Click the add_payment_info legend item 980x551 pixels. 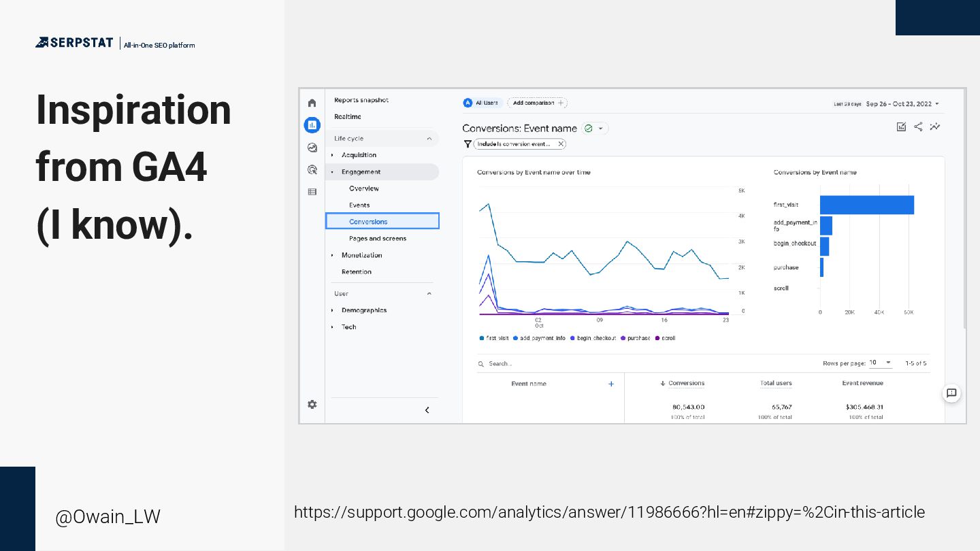pos(539,338)
